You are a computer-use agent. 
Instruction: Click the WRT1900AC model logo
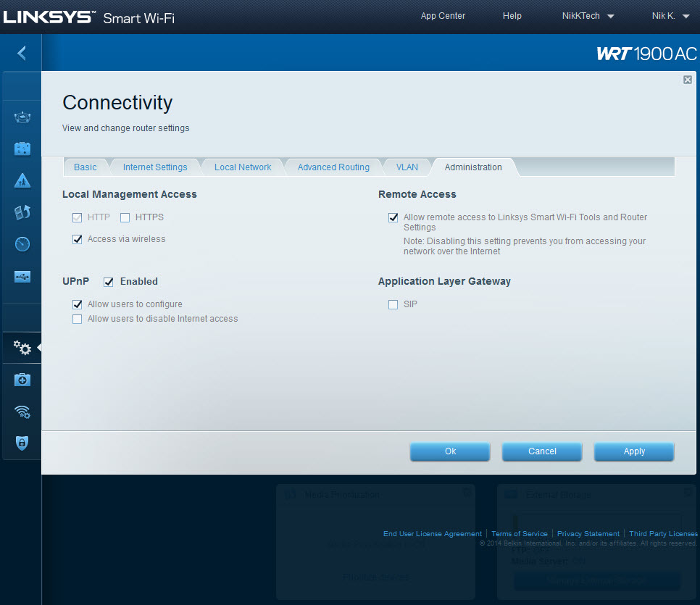646,54
